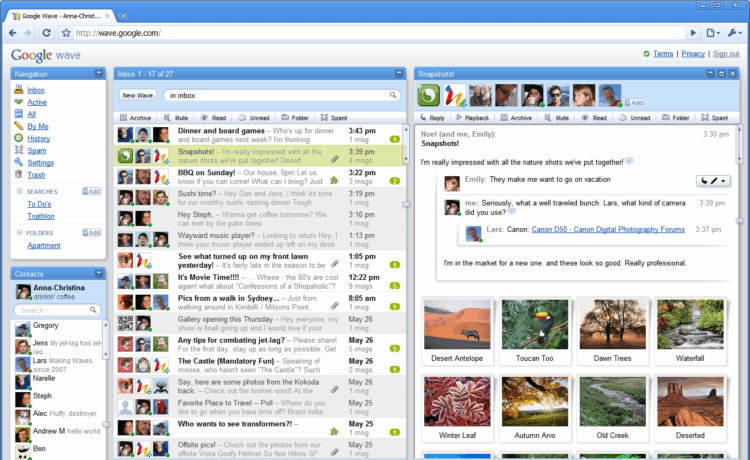
Task: Focus the in:inbox search field
Action: (x=281, y=95)
